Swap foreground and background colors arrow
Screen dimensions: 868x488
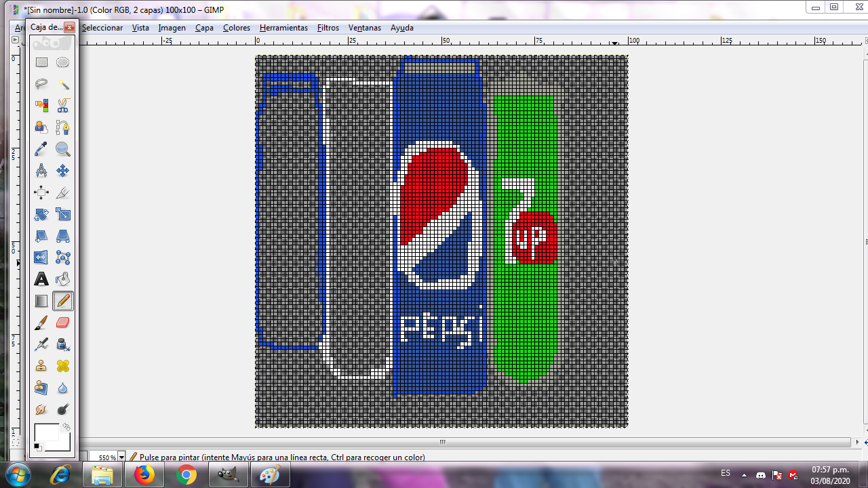pyautogui.click(x=66, y=427)
